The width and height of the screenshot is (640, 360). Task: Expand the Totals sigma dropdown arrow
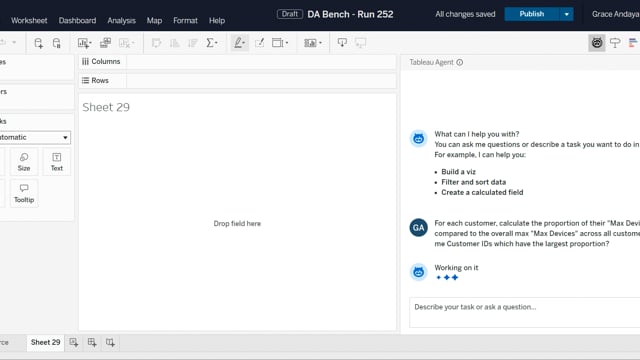tap(216, 43)
